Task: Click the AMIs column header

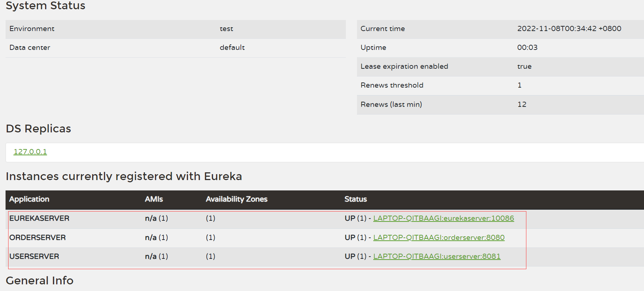Action: [x=154, y=199]
